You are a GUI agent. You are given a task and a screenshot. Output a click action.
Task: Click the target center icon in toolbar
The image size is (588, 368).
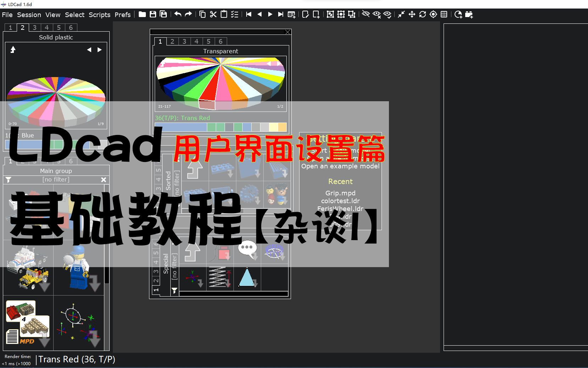tap(433, 14)
